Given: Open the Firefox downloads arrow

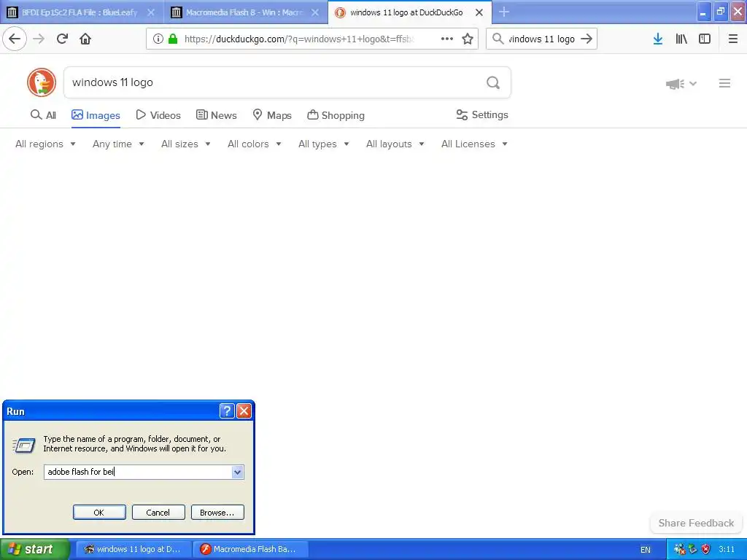Looking at the screenshot, I should tap(658, 39).
